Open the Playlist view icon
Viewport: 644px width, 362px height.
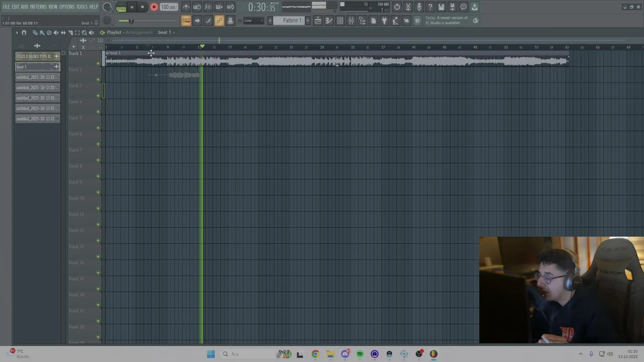pos(318,21)
